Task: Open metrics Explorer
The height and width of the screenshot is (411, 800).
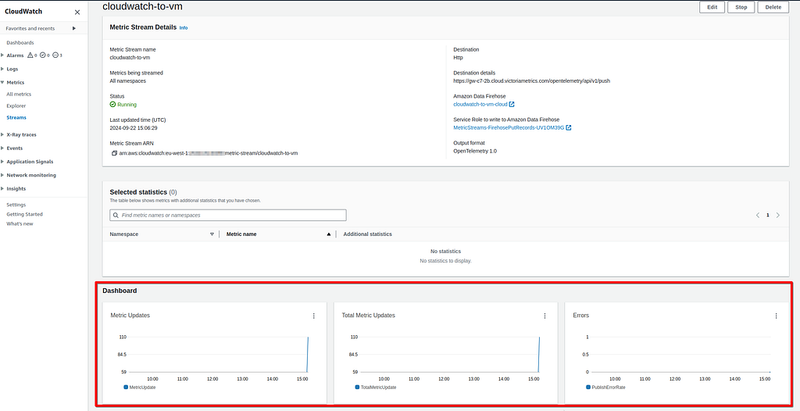Action: tap(16, 106)
